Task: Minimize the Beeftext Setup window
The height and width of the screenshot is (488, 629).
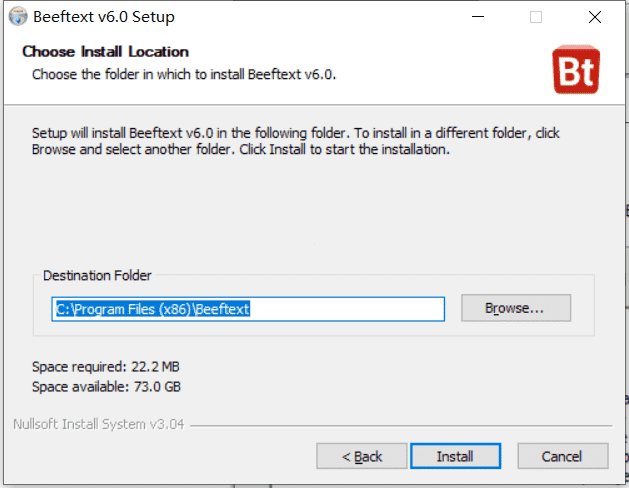Action: pos(478,17)
